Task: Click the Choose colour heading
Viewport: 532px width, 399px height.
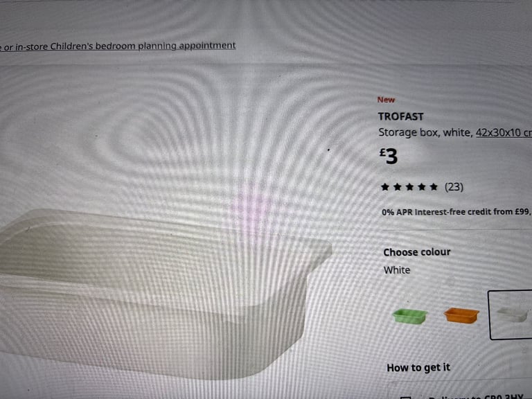Action: (417, 252)
